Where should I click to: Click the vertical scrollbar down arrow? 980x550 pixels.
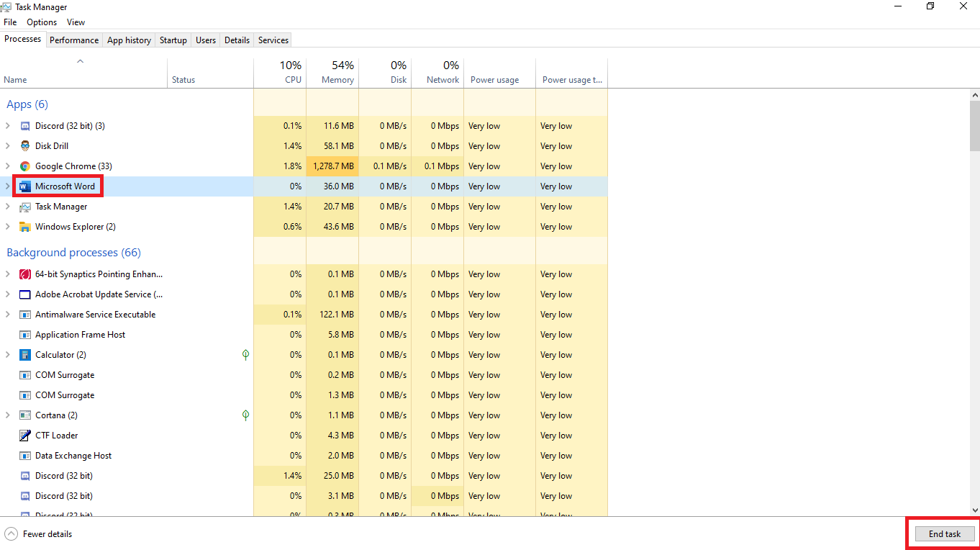tap(974, 510)
